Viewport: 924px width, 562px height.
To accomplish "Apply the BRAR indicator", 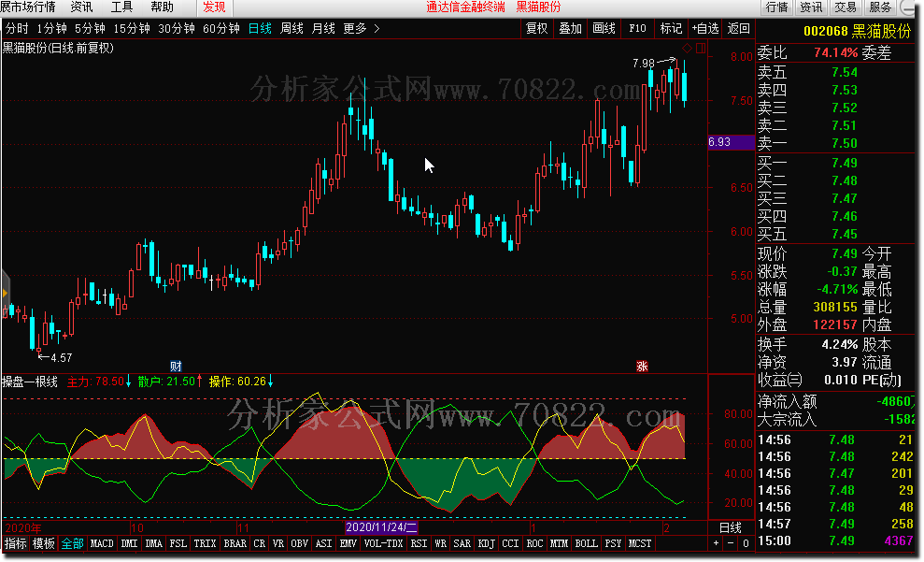I will click(x=235, y=543).
